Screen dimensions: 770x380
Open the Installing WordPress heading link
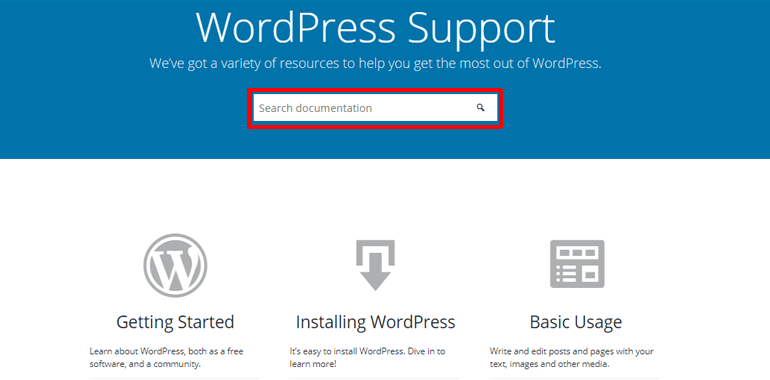(x=375, y=322)
